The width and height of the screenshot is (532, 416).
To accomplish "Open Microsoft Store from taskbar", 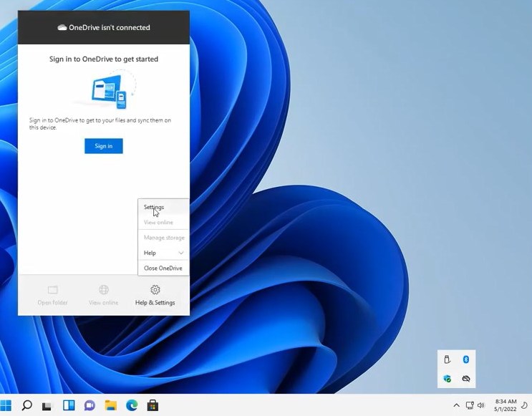I will click(x=153, y=405).
